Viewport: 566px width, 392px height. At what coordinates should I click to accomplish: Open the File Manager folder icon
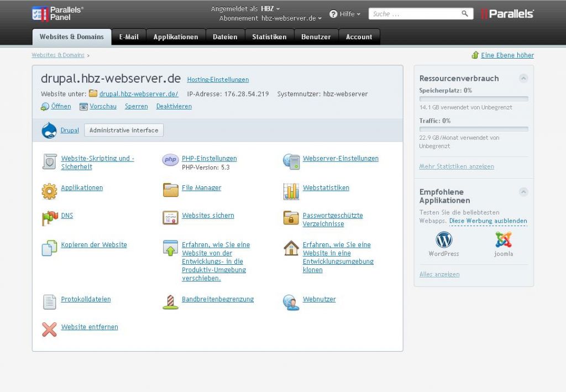point(170,190)
